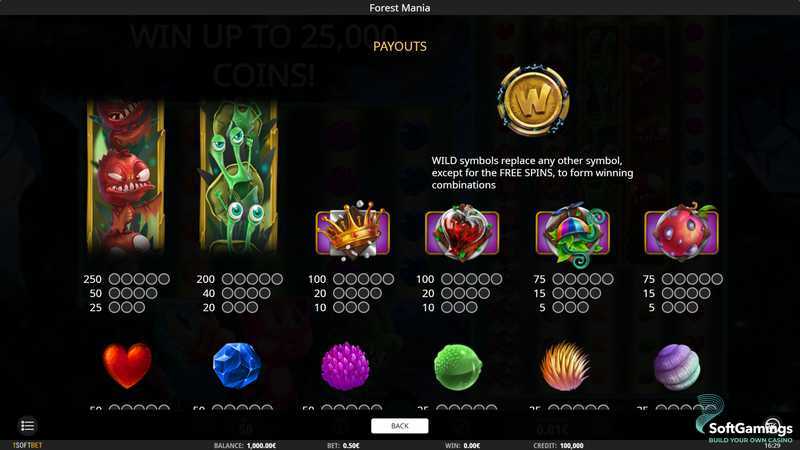
Task: Click the Forest Mania title
Action: (399, 8)
